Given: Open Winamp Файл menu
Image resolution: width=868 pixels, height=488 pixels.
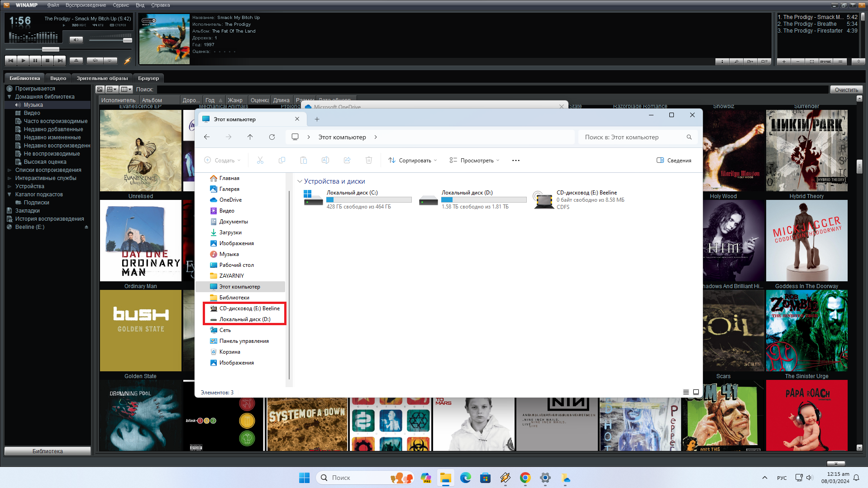Looking at the screenshot, I should coord(53,5).
